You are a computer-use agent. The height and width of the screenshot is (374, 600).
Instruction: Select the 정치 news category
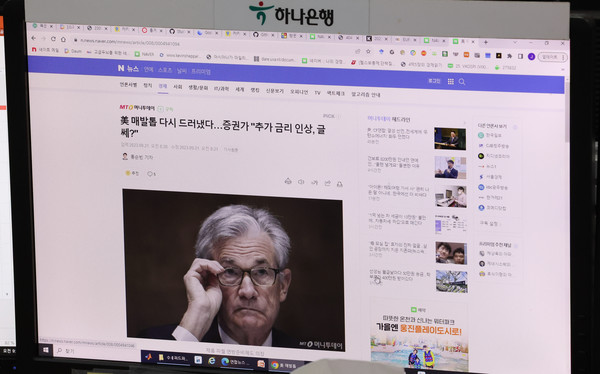(x=148, y=85)
